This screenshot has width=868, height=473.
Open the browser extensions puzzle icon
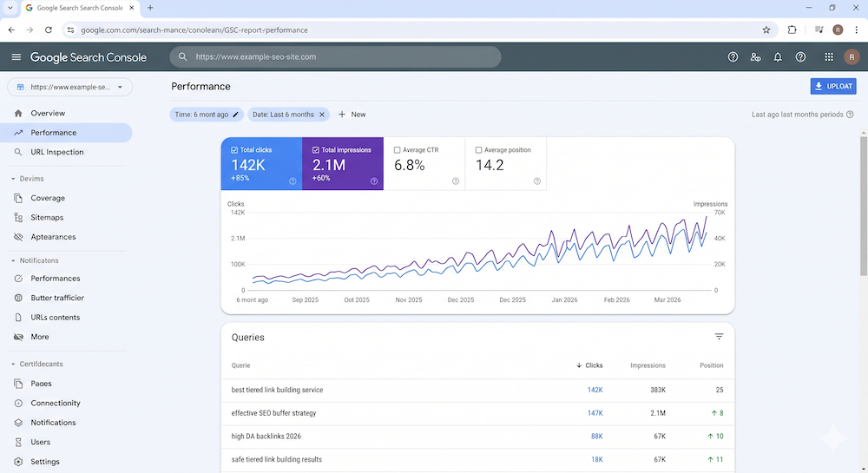click(792, 30)
